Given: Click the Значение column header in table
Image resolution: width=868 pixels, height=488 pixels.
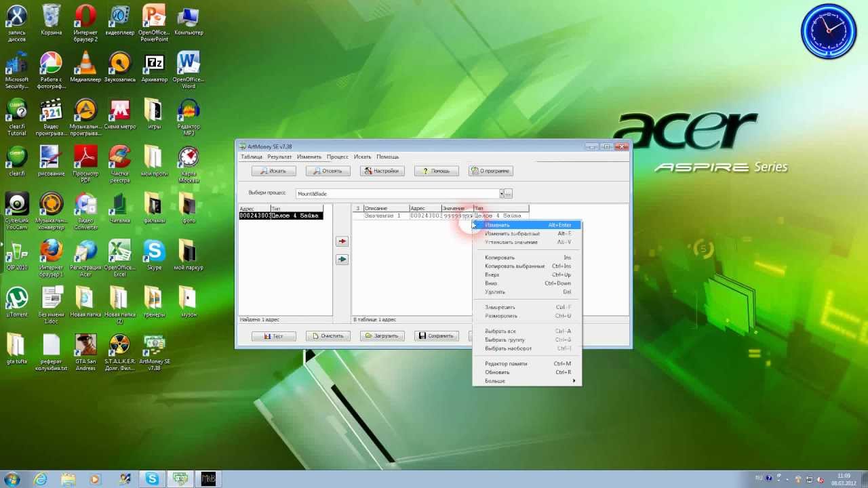Looking at the screenshot, I should click(457, 208).
